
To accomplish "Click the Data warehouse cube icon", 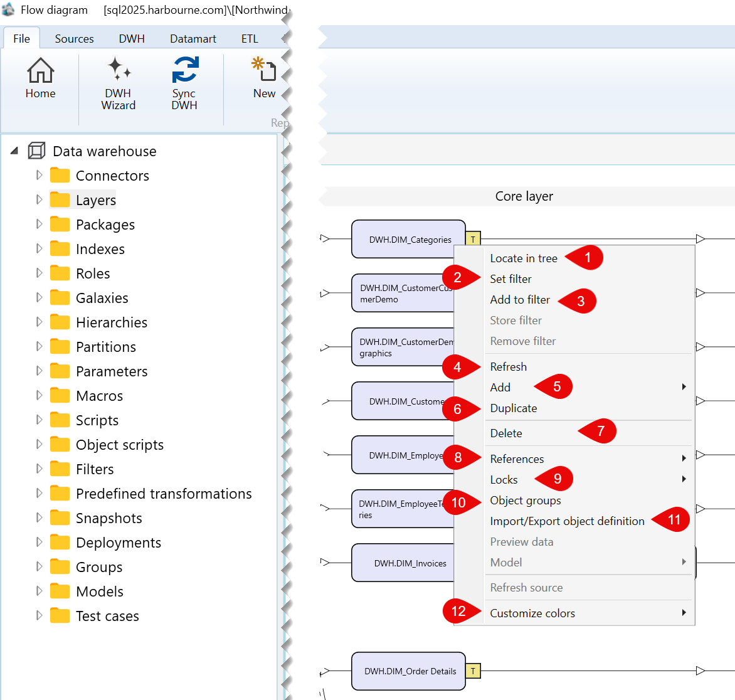I will click(x=36, y=151).
